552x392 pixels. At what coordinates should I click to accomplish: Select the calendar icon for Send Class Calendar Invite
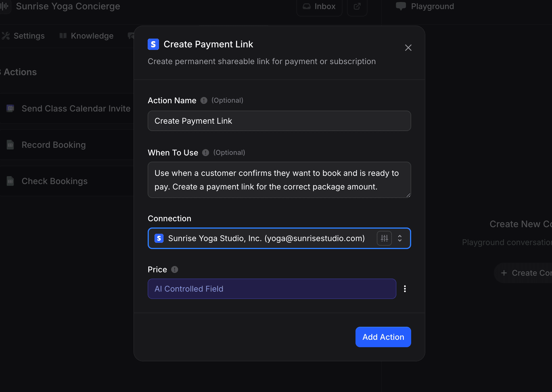coord(10,108)
